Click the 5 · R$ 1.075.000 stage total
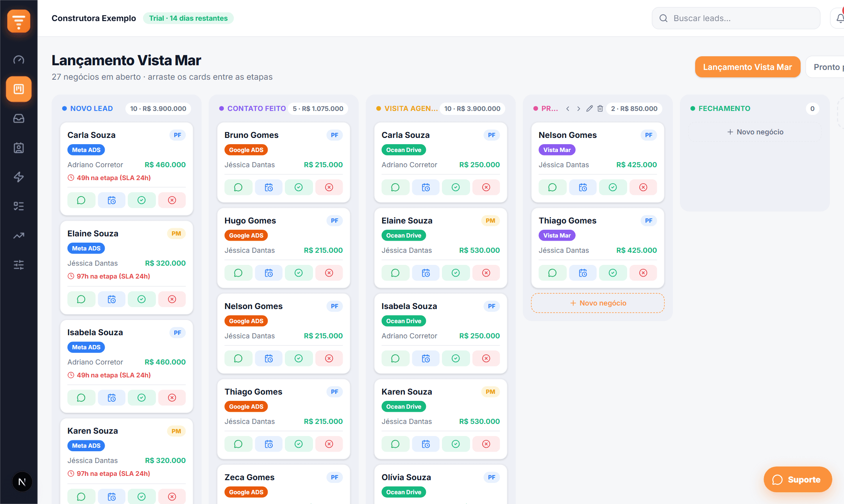 [x=318, y=109]
